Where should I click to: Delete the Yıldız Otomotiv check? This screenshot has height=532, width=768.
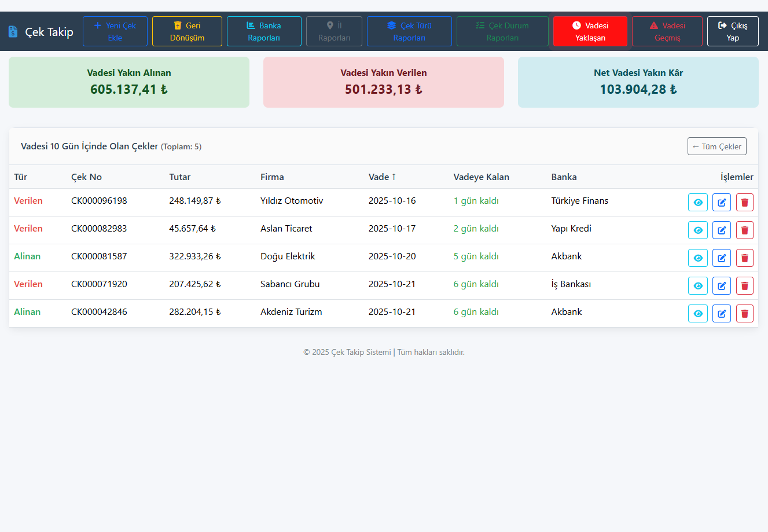coord(744,203)
